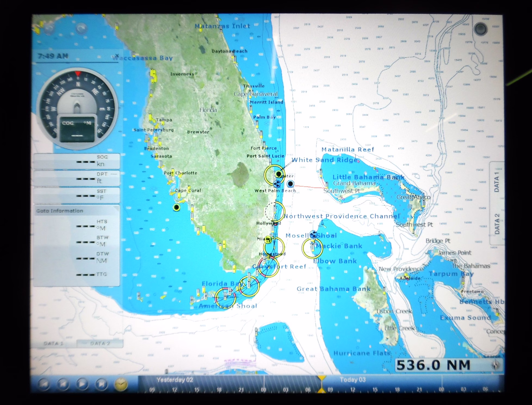Click the 7:49 AM time display
This screenshot has width=532, height=405.
pyautogui.click(x=53, y=56)
